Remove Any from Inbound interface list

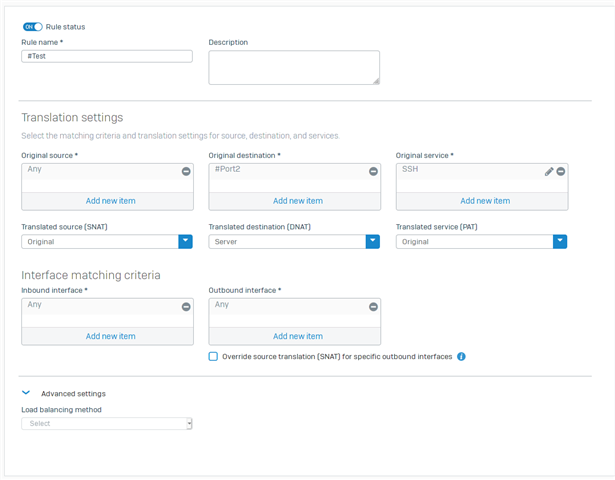point(186,307)
